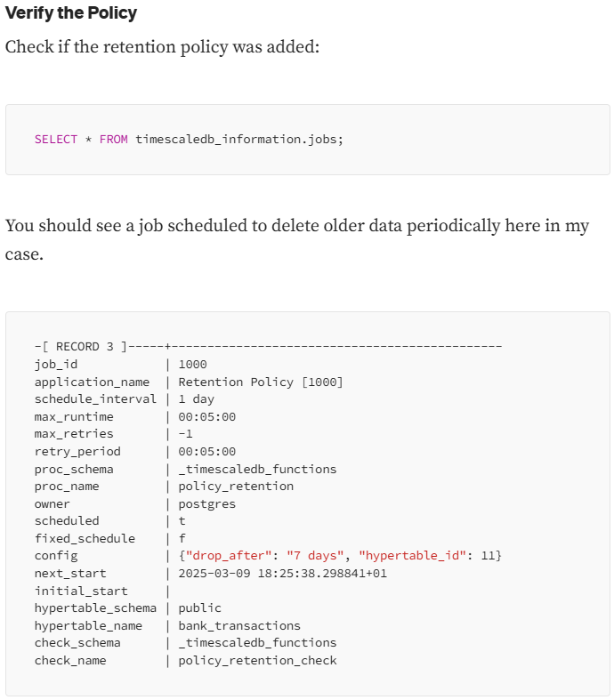Click the 'Verify the Policy' heading

click(x=71, y=13)
